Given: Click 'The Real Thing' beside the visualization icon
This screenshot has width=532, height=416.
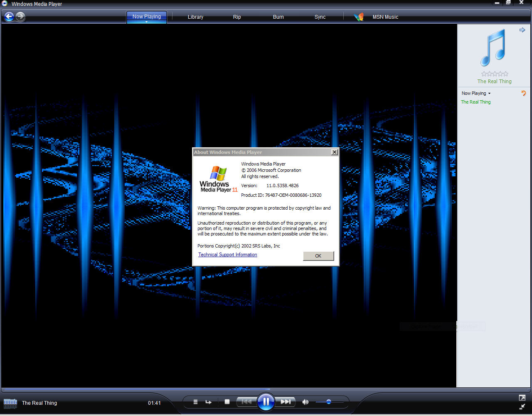Looking at the screenshot, I should click(39, 403).
